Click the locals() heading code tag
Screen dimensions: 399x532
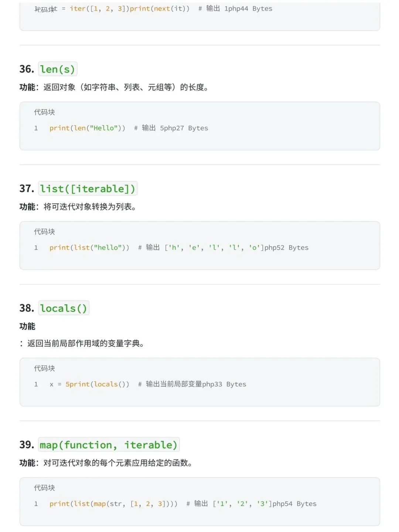64,308
